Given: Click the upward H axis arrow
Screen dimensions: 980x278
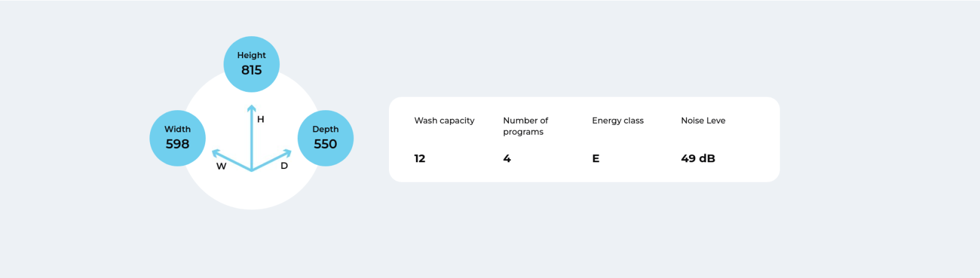Looking at the screenshot, I should pos(251,137).
